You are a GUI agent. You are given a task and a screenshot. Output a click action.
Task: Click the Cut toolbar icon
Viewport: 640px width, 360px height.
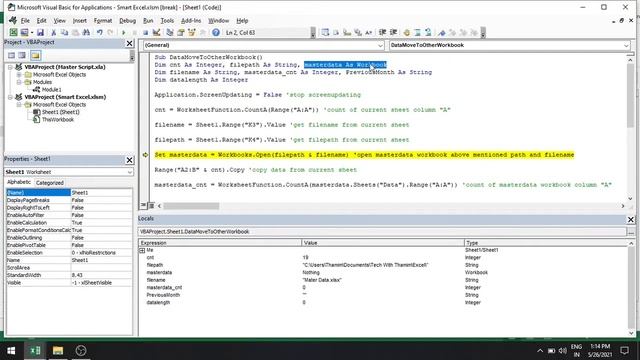(53, 32)
